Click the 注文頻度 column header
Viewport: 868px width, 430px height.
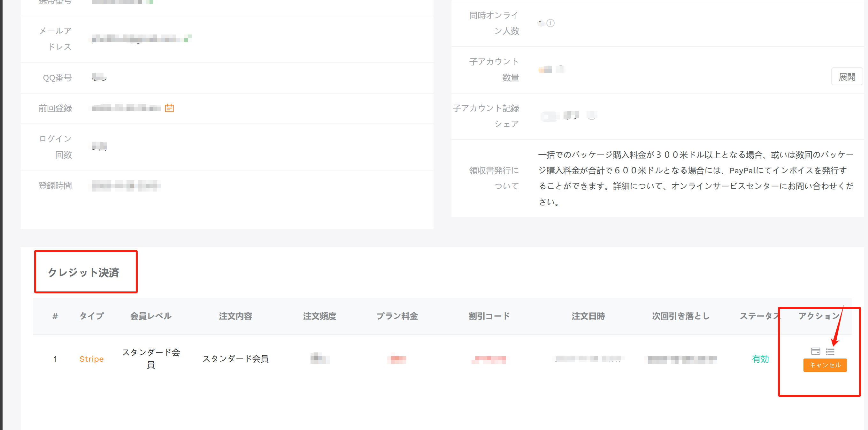pos(319,316)
